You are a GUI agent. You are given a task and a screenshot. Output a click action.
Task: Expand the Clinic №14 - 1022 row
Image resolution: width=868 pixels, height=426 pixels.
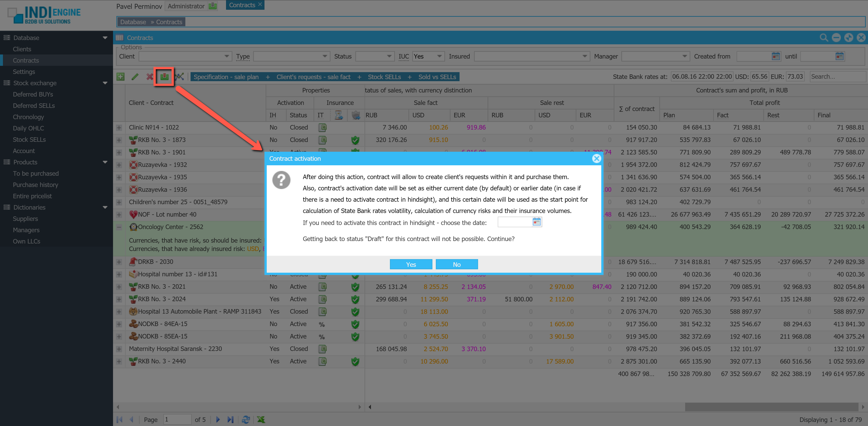(119, 128)
